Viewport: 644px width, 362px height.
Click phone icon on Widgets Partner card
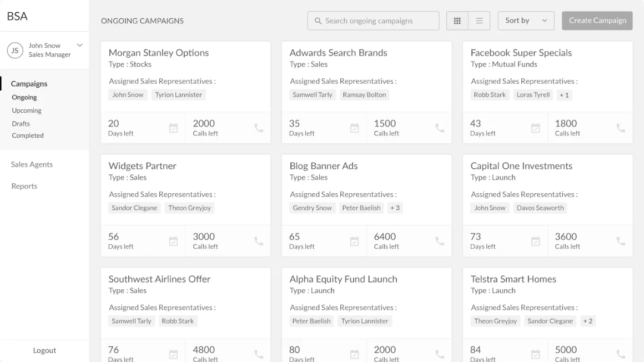(x=259, y=241)
